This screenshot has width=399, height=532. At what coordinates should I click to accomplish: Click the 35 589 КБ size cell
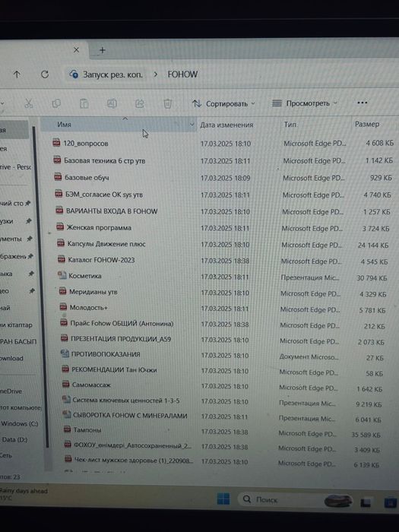(366, 435)
